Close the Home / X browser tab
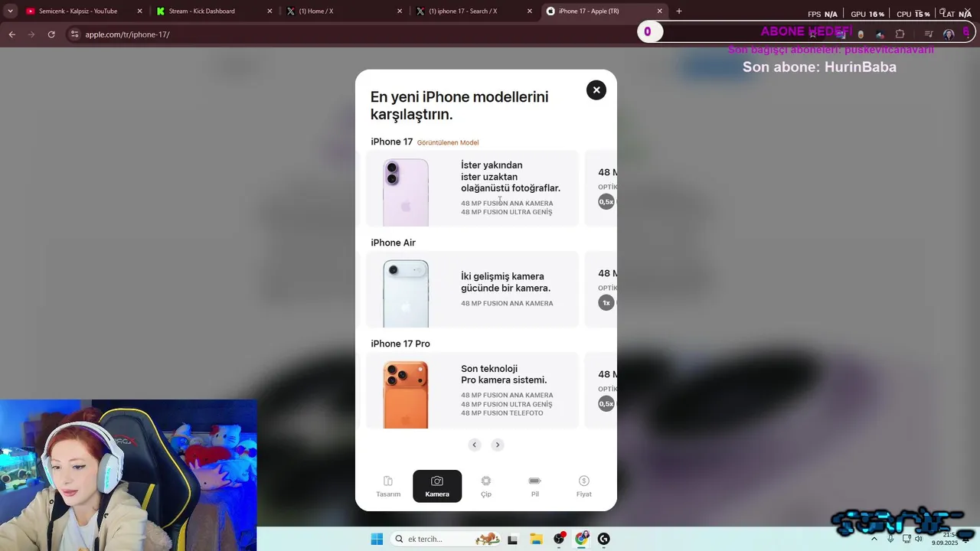980x551 pixels. (400, 11)
